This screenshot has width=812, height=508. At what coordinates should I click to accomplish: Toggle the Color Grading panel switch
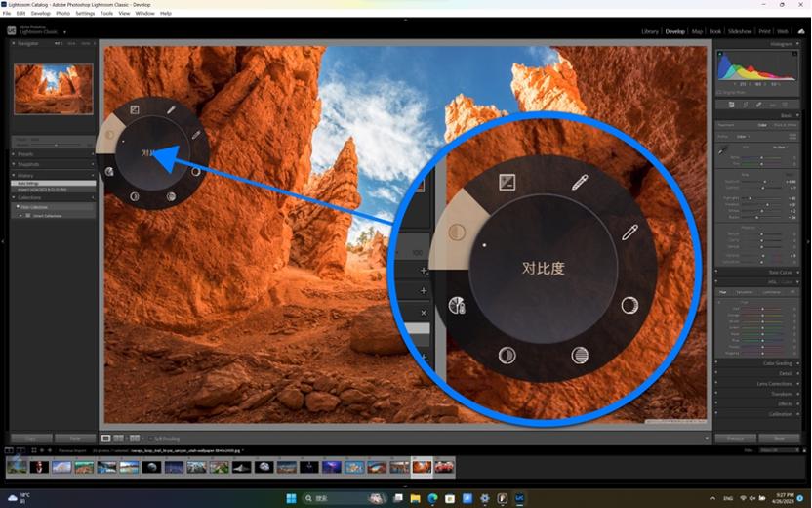(716, 363)
